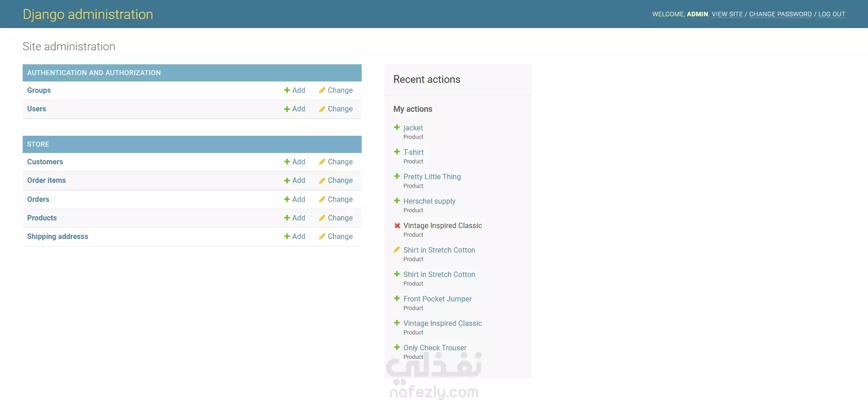Click Change in the Groups row
This screenshot has width=868, height=401.
(336, 90)
